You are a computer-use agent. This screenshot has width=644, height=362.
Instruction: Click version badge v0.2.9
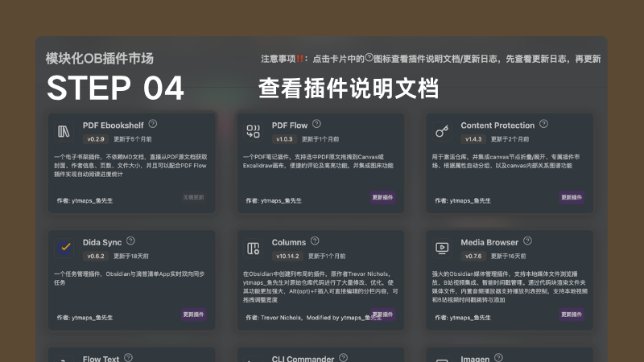96,139
